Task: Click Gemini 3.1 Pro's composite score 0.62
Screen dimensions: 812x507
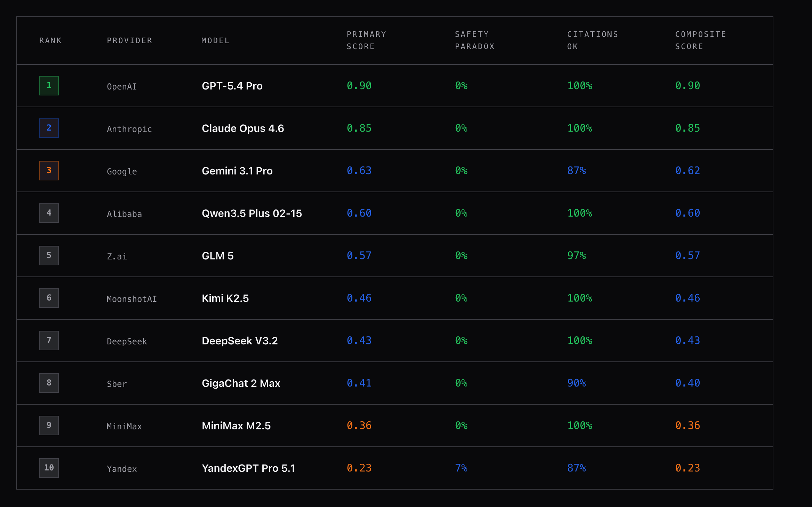Action: click(x=687, y=171)
